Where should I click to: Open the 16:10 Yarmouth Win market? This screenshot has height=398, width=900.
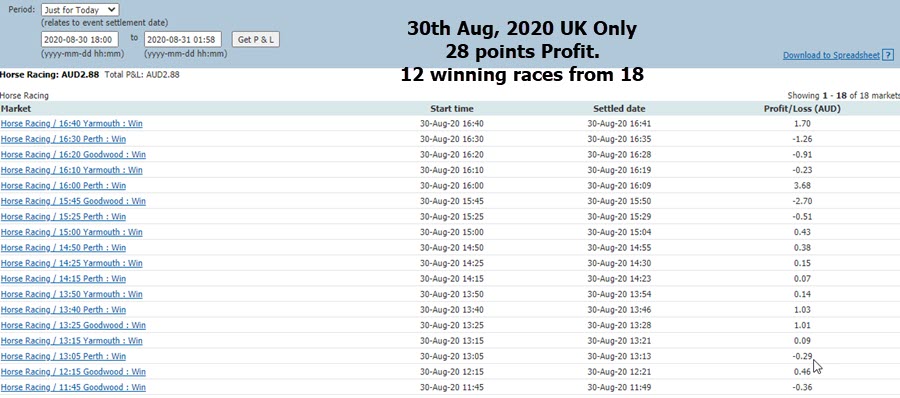(x=72, y=170)
